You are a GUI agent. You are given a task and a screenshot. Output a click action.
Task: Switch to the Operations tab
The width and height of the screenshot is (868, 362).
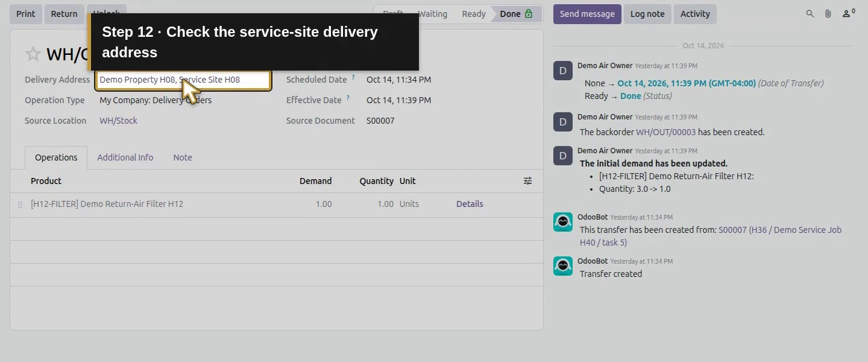click(56, 157)
